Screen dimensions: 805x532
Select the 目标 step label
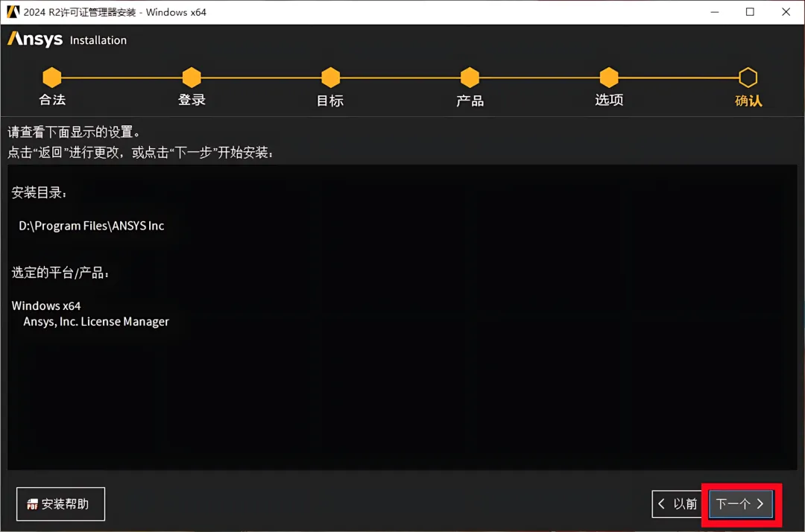[x=330, y=101]
